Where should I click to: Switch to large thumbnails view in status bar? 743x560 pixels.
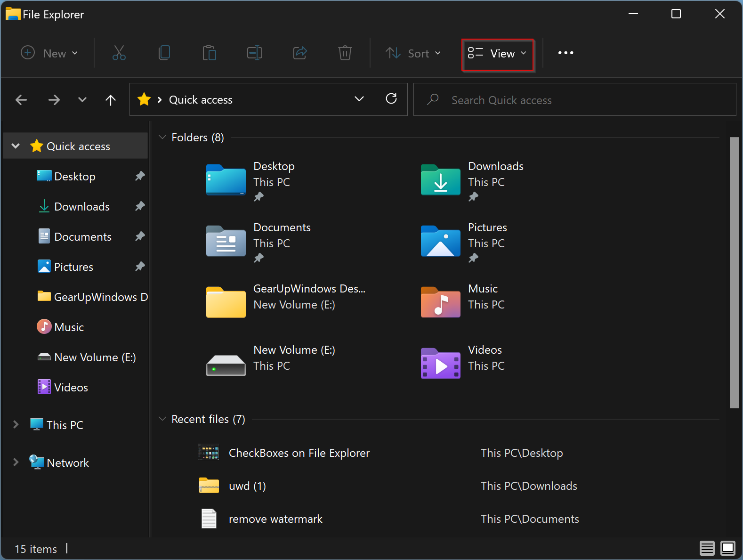coord(728,548)
